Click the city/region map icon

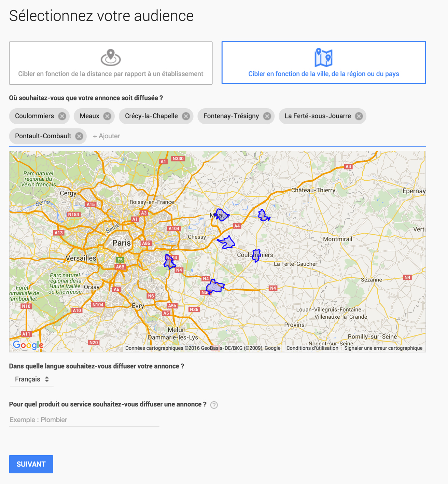pos(323,57)
